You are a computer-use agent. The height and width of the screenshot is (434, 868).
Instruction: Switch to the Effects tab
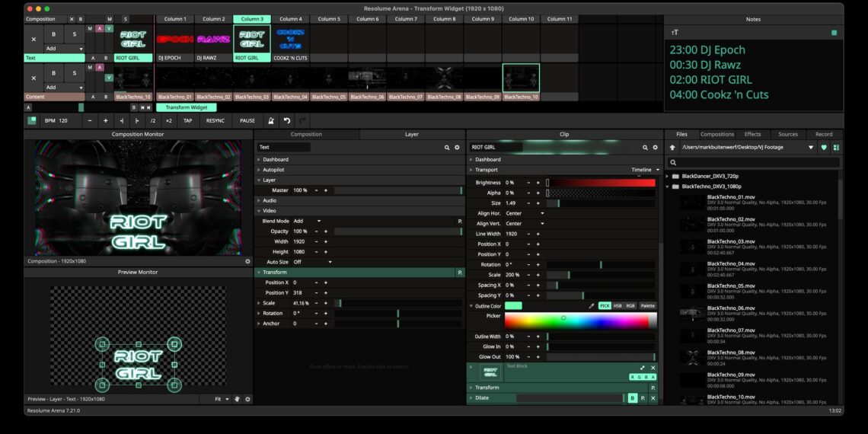point(752,134)
